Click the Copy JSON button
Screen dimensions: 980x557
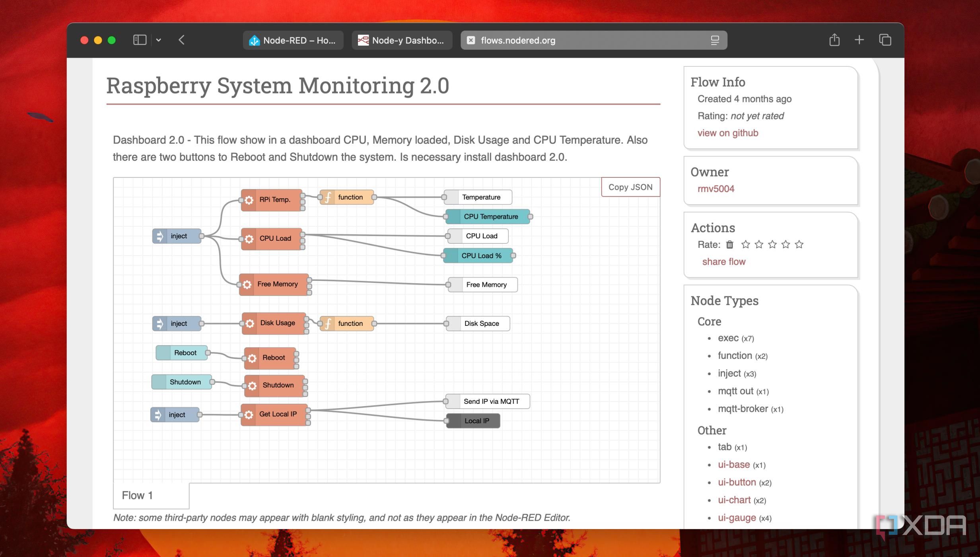pos(630,187)
